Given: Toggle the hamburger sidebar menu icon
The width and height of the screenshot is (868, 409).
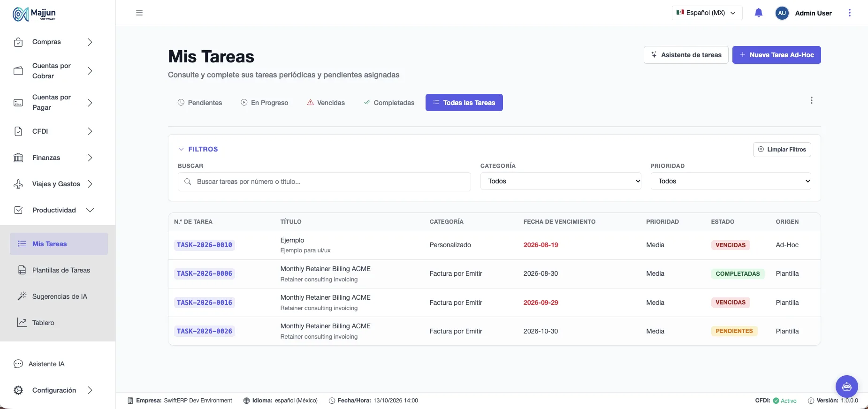Looking at the screenshot, I should click(139, 13).
